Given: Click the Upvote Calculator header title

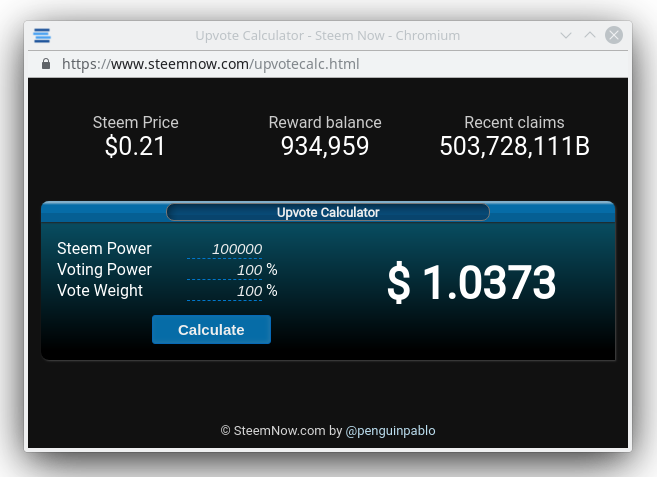Looking at the screenshot, I should pyautogui.click(x=328, y=212).
